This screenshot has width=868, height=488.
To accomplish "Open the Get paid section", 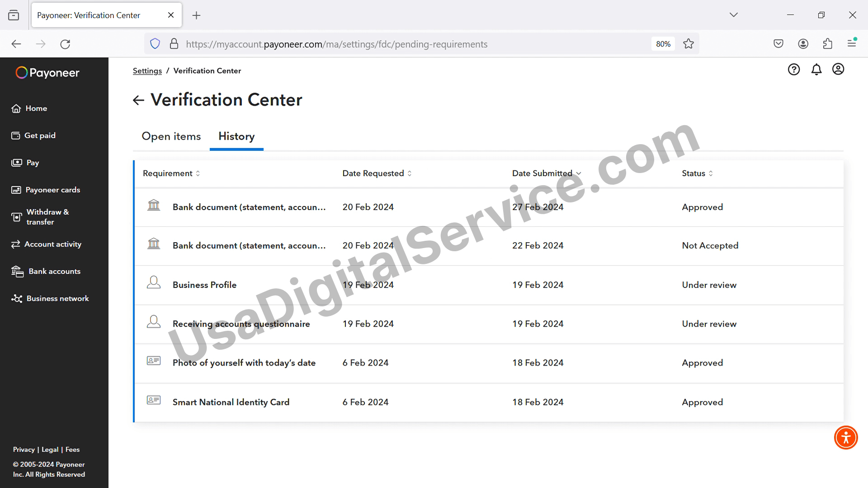I will click(x=33, y=136).
